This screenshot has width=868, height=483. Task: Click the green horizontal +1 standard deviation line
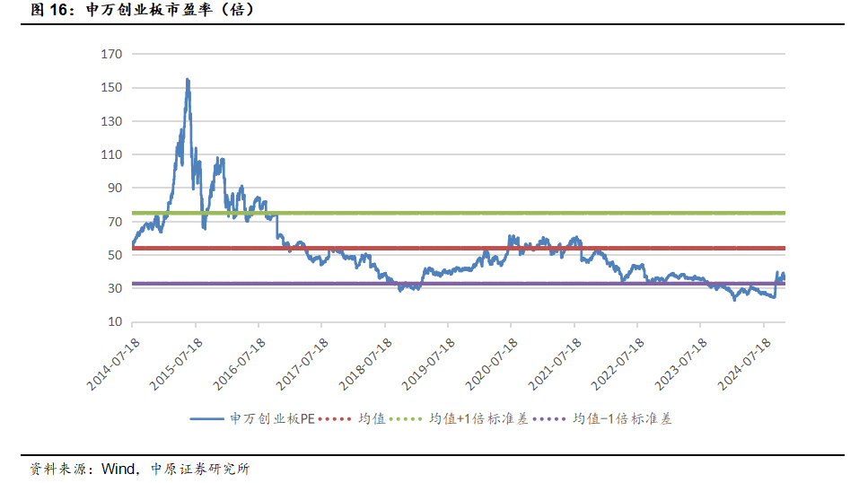(x=539, y=214)
